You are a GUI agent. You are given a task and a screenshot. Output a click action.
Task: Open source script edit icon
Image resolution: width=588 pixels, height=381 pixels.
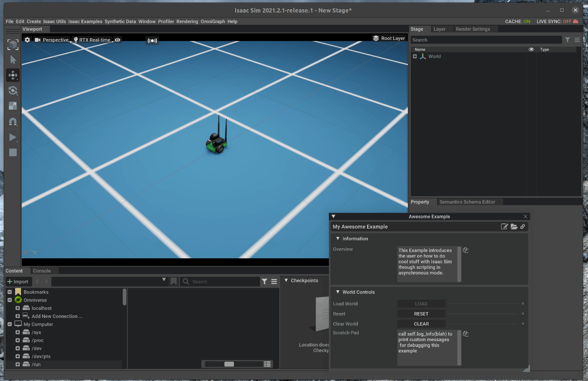pos(504,226)
